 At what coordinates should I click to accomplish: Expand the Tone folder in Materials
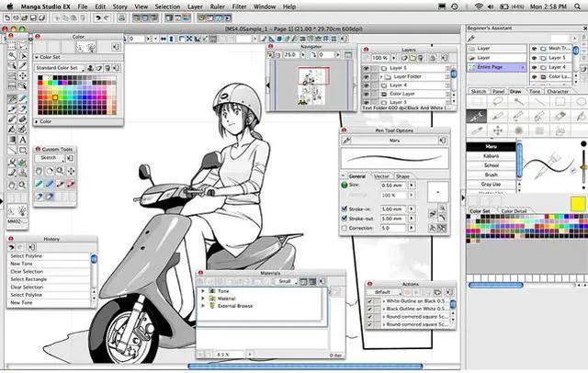click(203, 291)
